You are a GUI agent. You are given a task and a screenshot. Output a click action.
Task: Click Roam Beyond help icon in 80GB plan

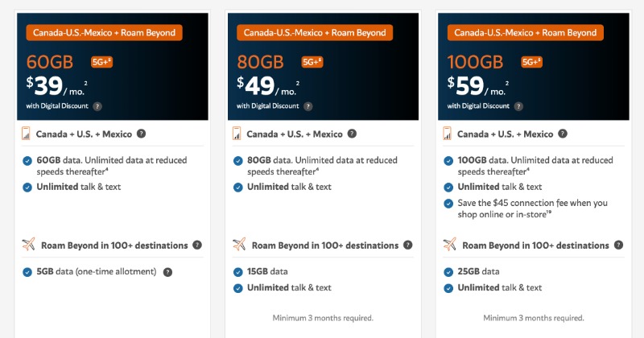[408, 245]
